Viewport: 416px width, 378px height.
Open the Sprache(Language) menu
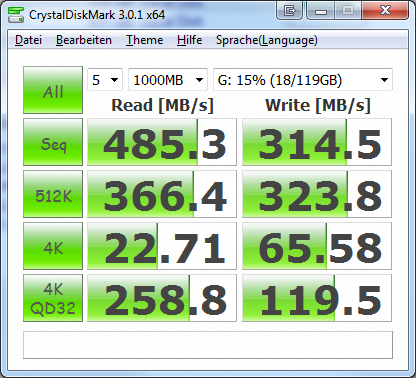point(267,40)
